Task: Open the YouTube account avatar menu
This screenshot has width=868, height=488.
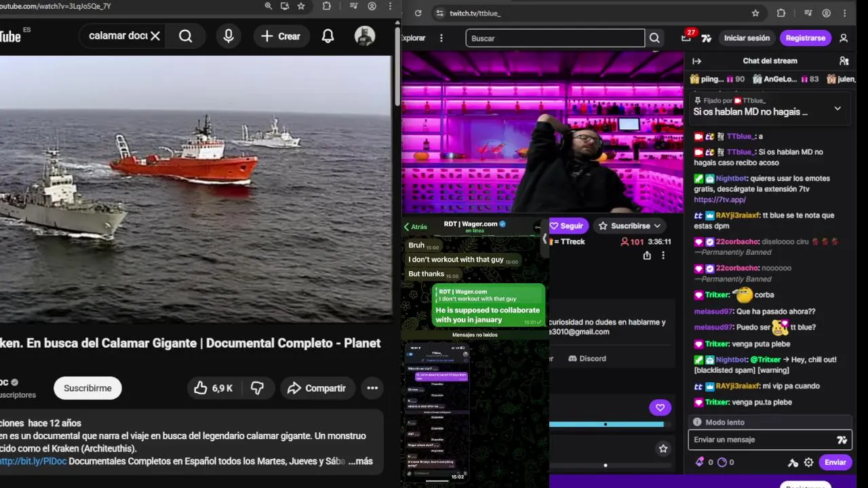Action: tap(365, 36)
